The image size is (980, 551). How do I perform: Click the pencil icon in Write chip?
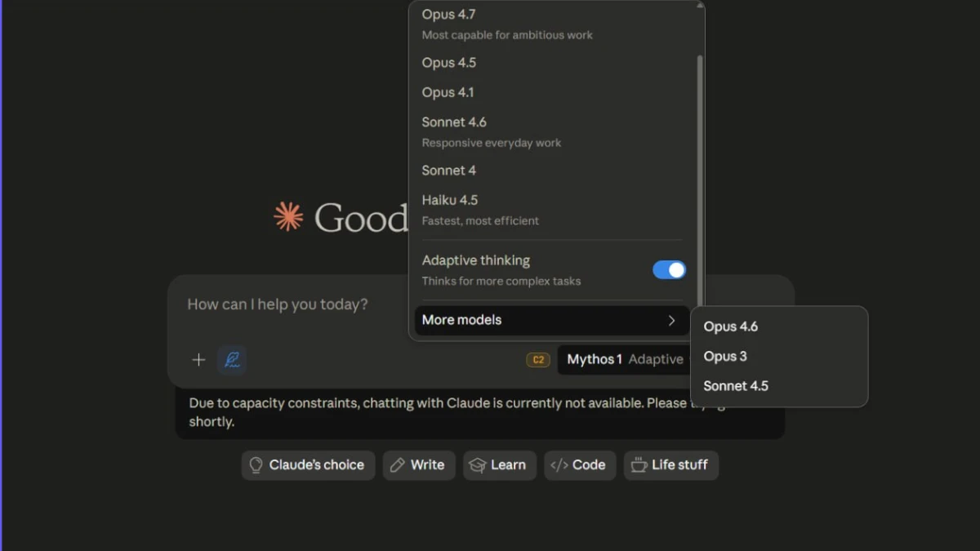point(398,465)
